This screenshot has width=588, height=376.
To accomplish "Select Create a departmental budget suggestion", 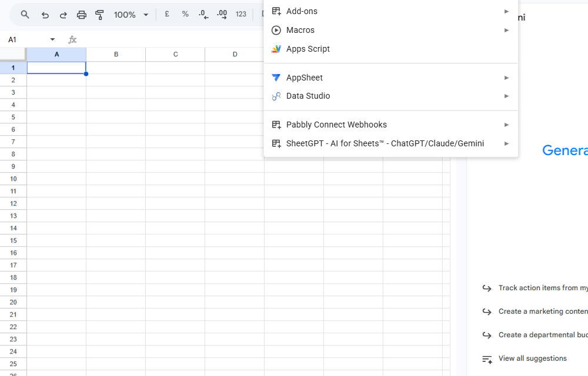I will pyautogui.click(x=534, y=335).
